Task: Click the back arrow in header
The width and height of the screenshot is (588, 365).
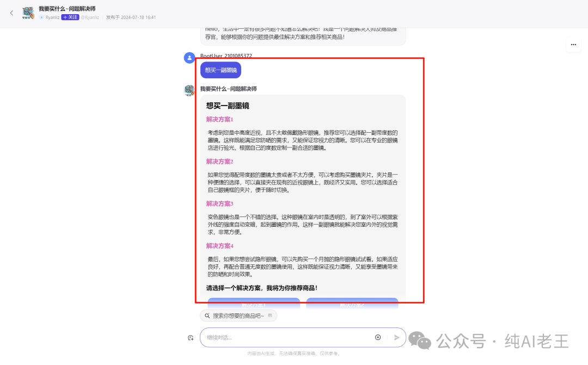Action: point(11,13)
